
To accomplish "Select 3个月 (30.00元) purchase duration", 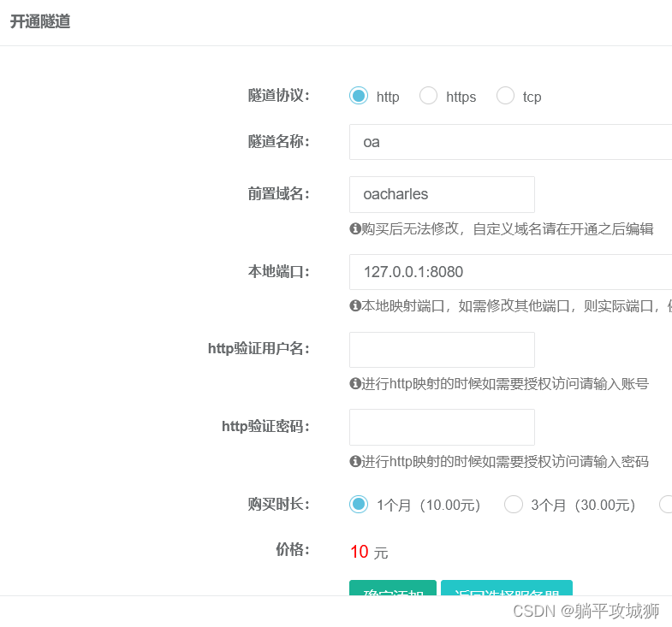I will click(x=513, y=504).
